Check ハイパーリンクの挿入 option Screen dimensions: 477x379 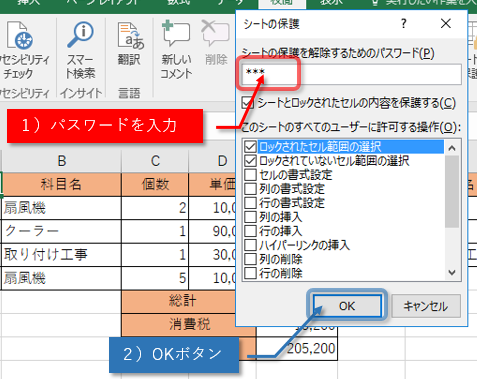click(x=250, y=245)
